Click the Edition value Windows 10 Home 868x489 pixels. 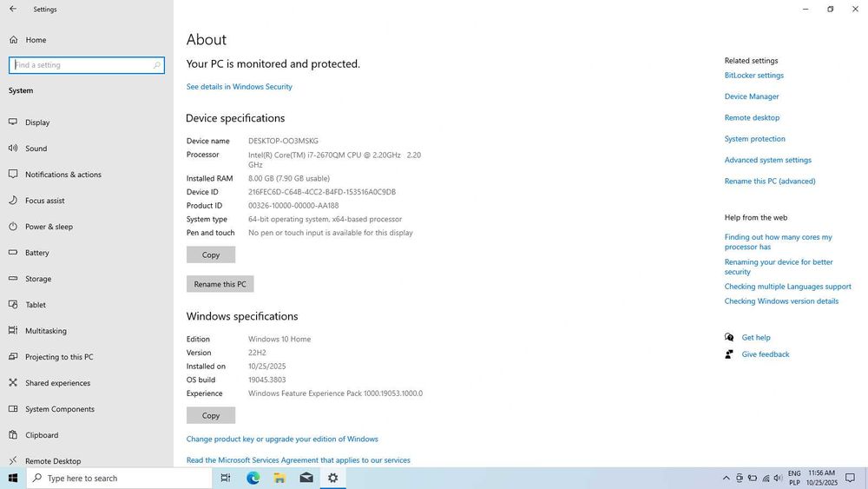[279, 339]
